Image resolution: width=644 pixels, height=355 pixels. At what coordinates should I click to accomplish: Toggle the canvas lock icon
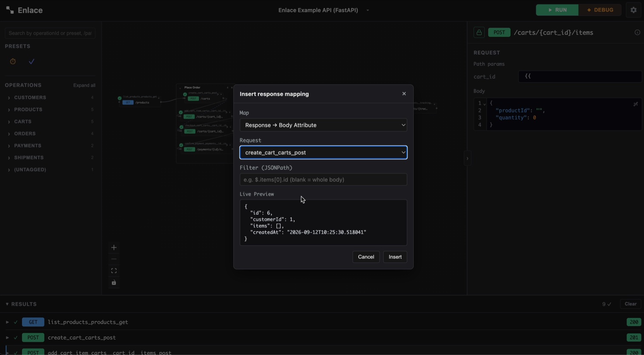pos(114,283)
